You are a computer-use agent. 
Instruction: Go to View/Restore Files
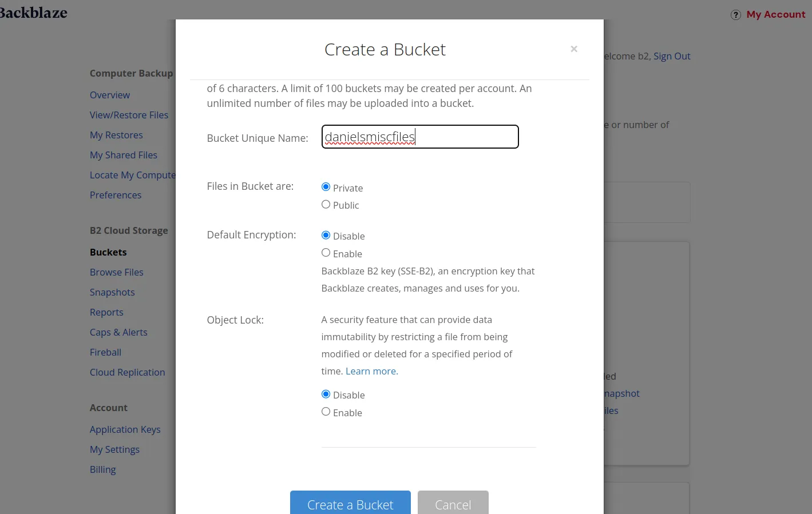[x=129, y=115]
